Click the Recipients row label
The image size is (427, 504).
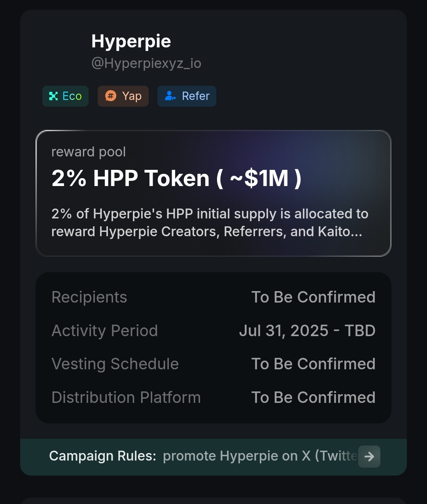click(89, 297)
